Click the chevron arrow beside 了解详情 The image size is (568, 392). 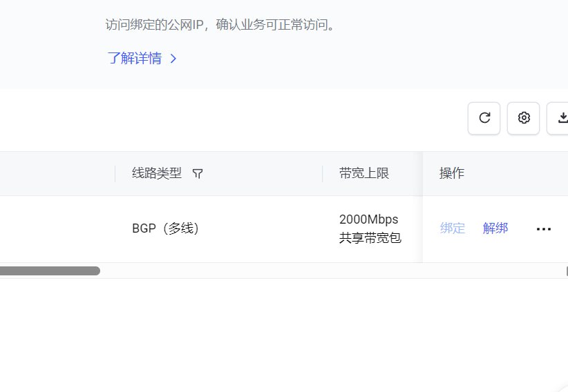point(173,58)
